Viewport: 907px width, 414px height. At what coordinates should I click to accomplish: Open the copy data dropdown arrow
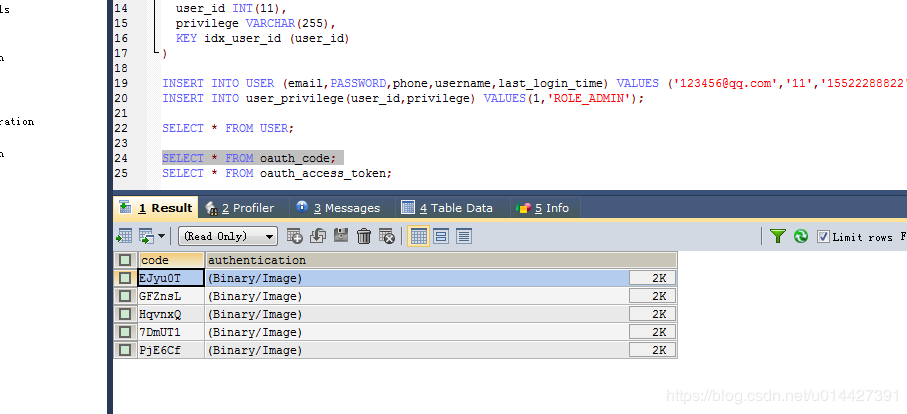point(161,236)
